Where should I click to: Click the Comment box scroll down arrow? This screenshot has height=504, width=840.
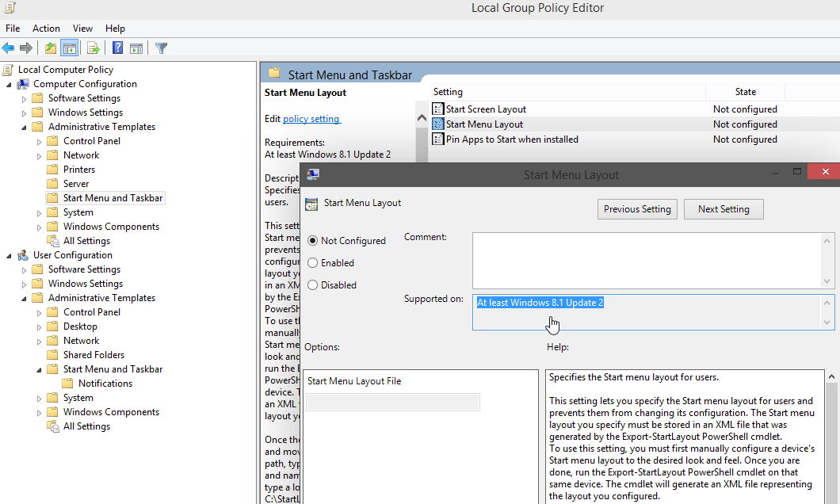coord(827,281)
